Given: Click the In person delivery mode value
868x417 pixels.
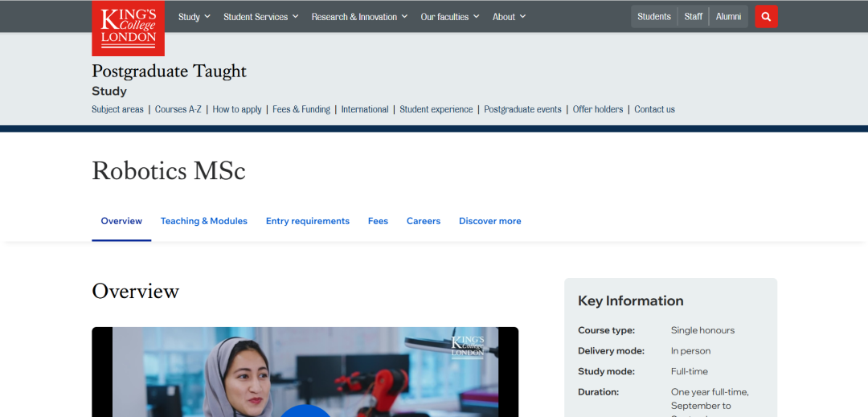Looking at the screenshot, I should 690,350.
